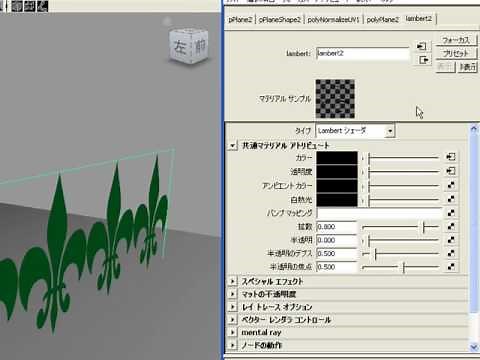Select the lambert2 tab
Screen dimensions: 480x360
pos(419,19)
